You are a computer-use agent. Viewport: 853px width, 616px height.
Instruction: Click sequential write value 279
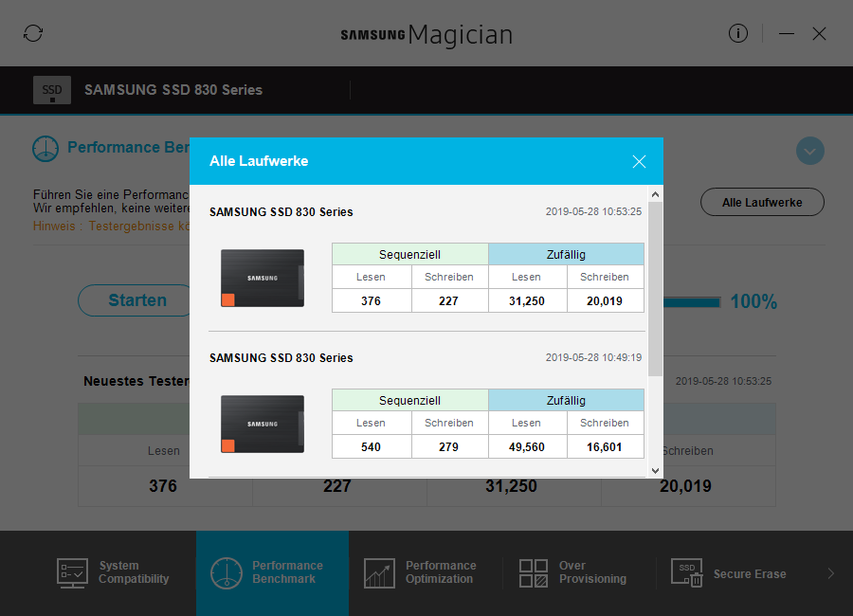click(x=449, y=446)
